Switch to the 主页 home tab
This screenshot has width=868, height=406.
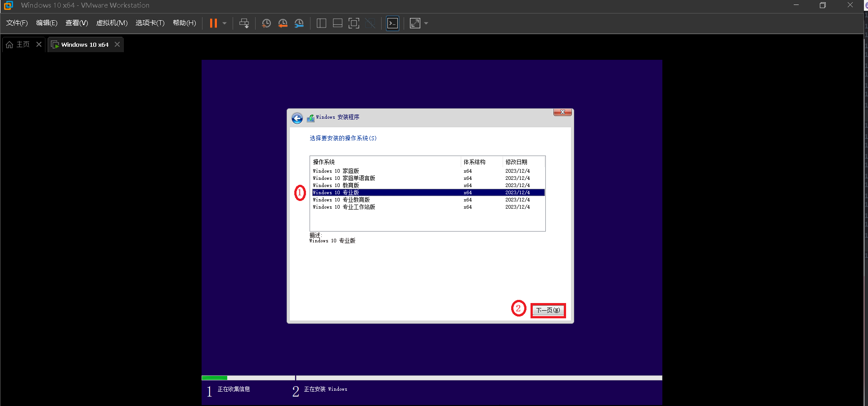[18, 45]
